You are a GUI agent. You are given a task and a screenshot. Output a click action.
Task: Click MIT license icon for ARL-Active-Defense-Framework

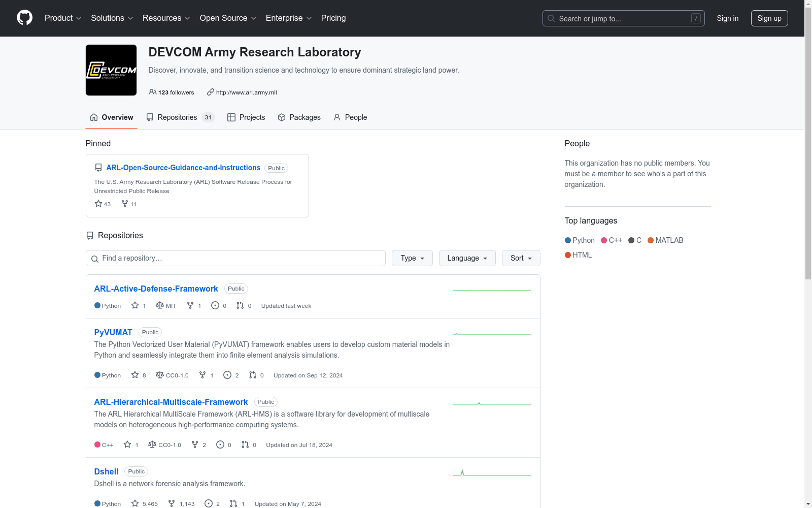pyautogui.click(x=160, y=305)
